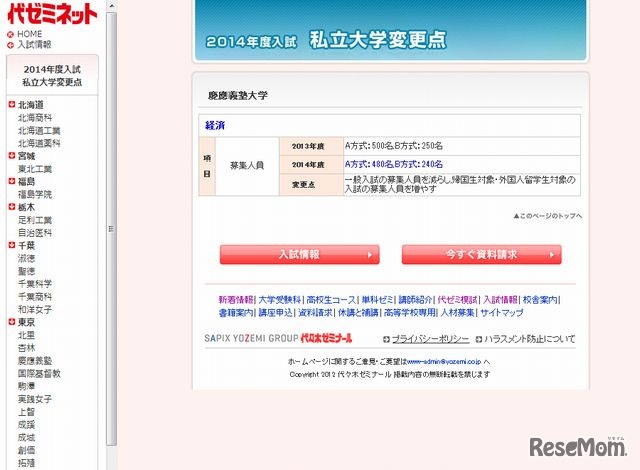
Task: Open 代ゼミ模試 footer link
Action: point(458,300)
